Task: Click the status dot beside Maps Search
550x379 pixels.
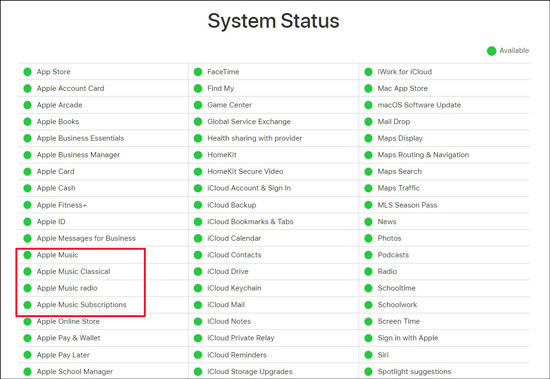Action: click(x=368, y=172)
